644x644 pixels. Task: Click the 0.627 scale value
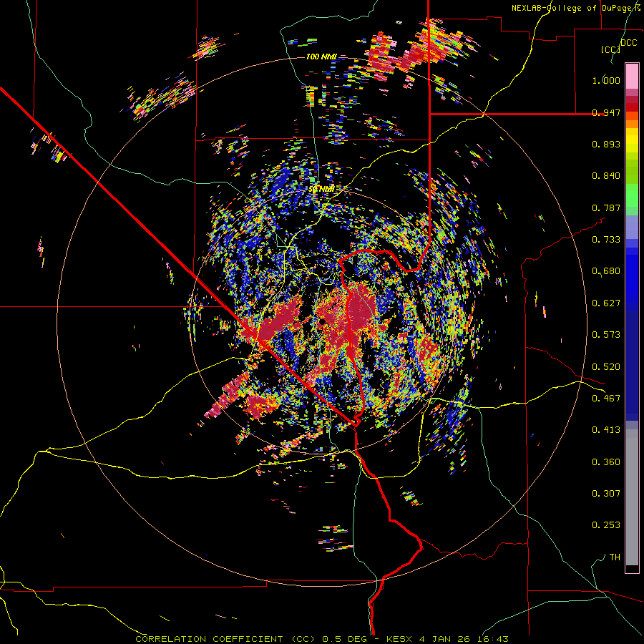pyautogui.click(x=606, y=303)
